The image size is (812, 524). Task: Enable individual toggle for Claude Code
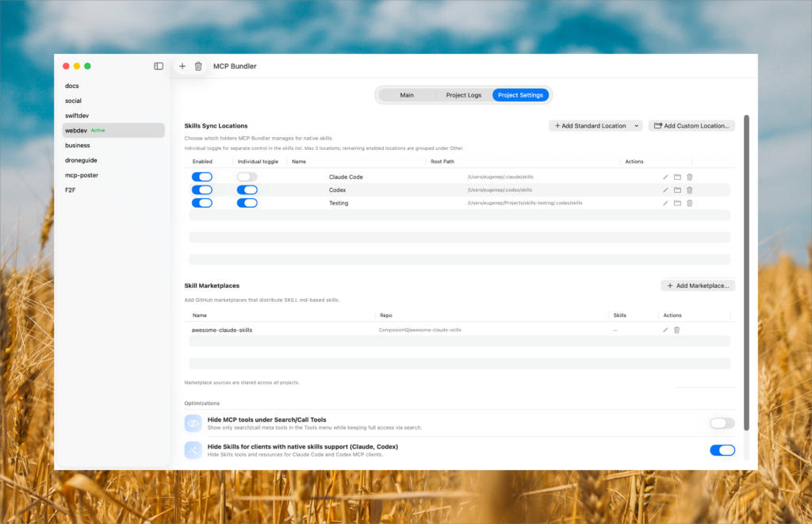pyautogui.click(x=247, y=177)
